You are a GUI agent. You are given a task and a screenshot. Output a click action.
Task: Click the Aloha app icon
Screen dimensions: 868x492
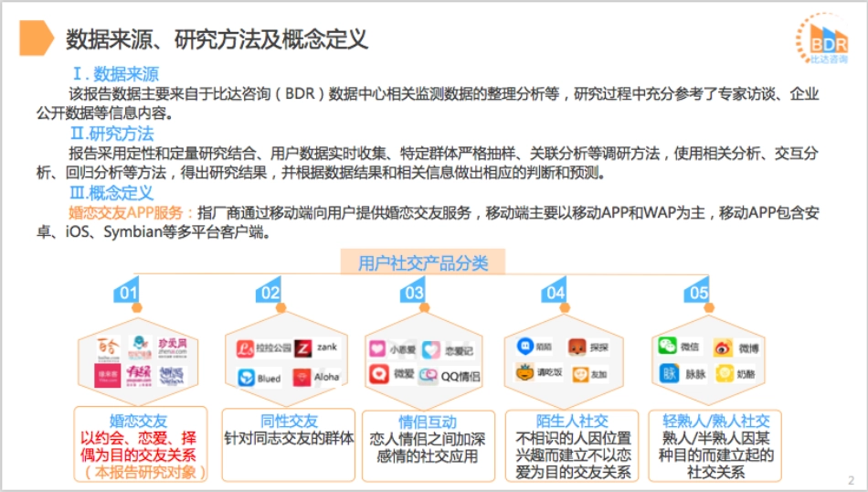point(302,378)
